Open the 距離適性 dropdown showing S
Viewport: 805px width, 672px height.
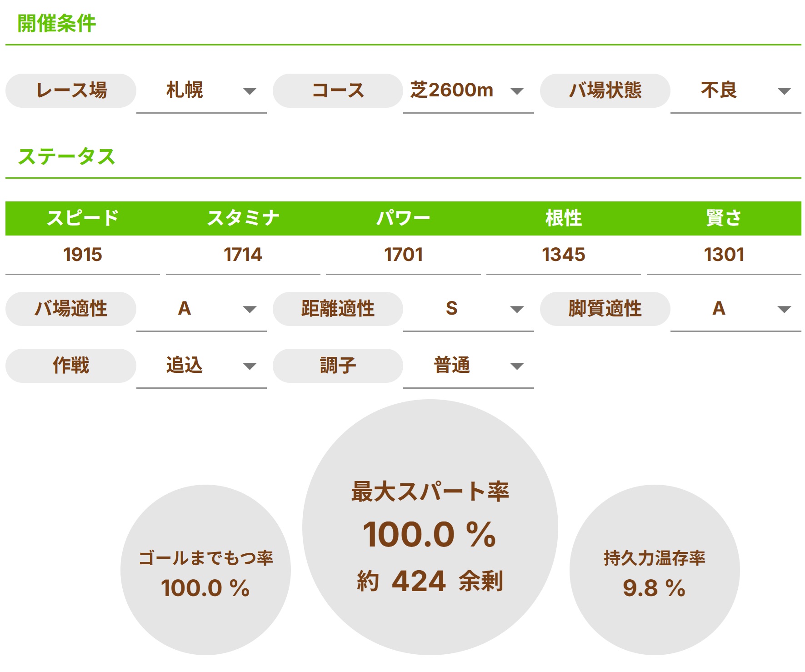[468, 309]
